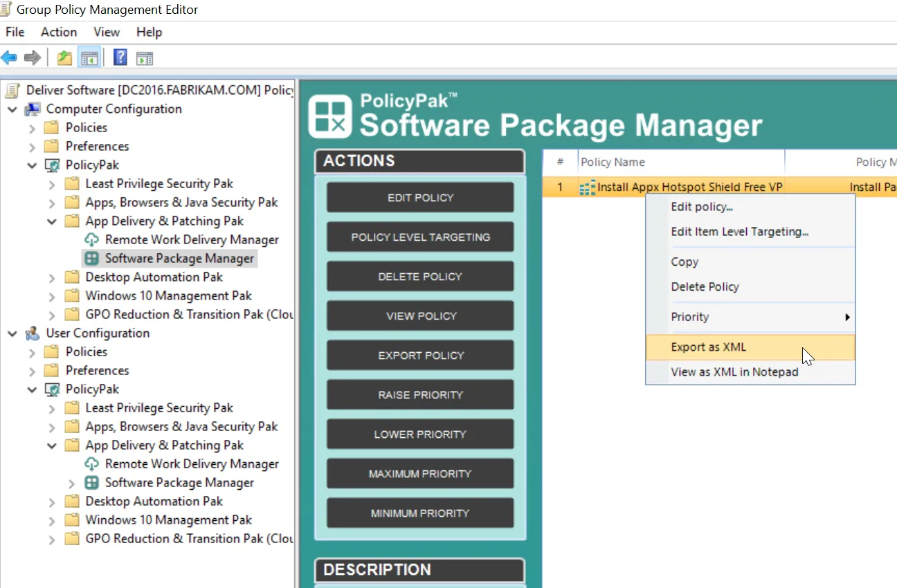Click the Show/Hide Console Tree toolbar icon
The width and height of the screenshot is (897, 588).
tap(89, 57)
